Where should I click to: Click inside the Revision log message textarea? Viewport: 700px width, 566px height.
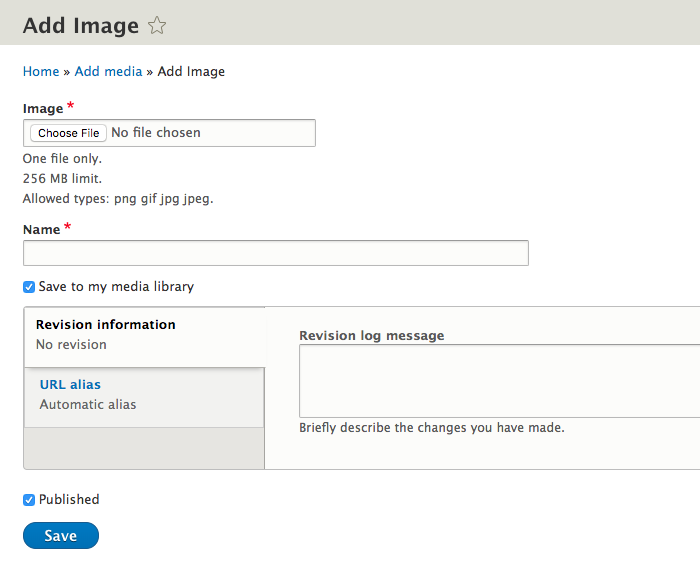[499, 381]
